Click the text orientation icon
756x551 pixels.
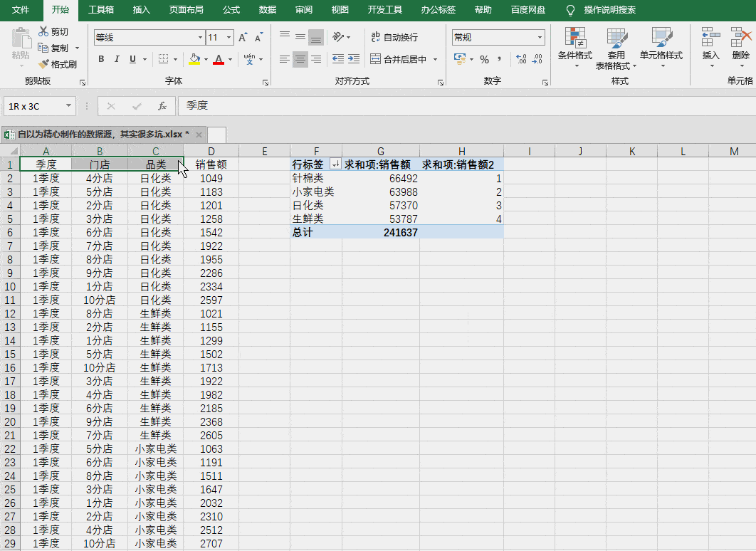[338, 36]
